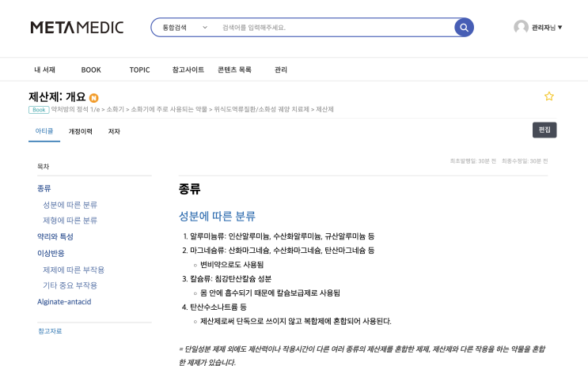Click the 성분에 따른 분류 article heading
The image size is (588, 366).
point(217,216)
